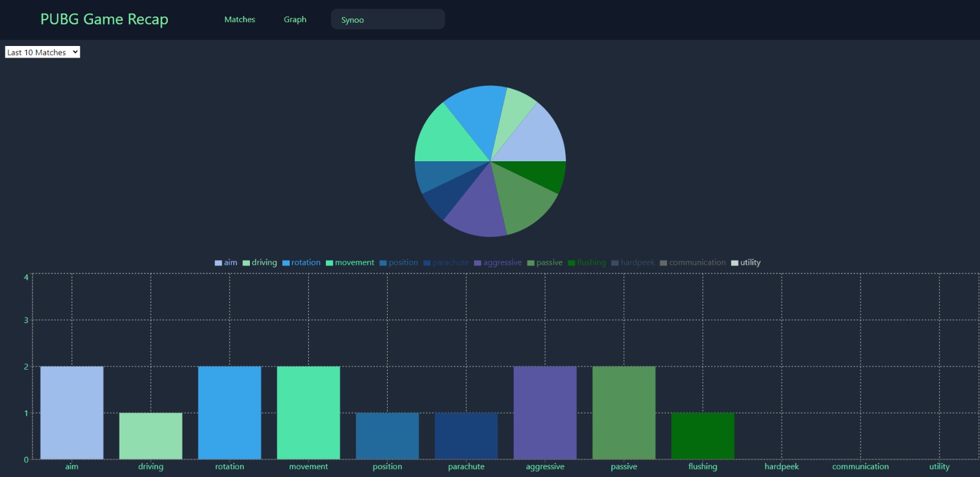Click the rotation x-axis label
Image resolution: width=980 pixels, height=477 pixels.
[x=230, y=467]
